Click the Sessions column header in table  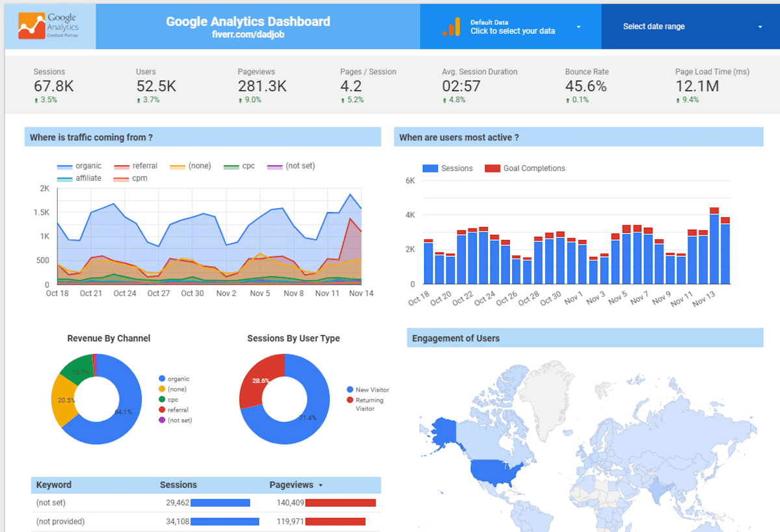(178, 485)
